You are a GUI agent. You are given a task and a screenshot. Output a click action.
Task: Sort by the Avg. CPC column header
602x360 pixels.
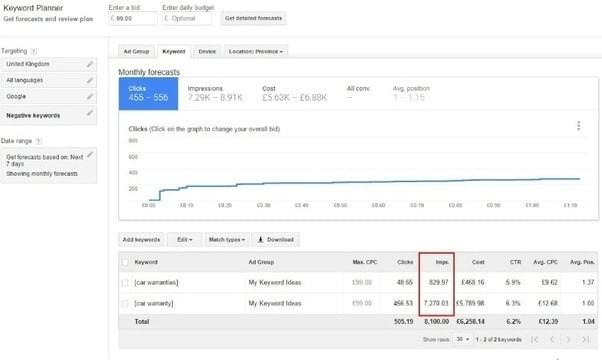(545, 262)
